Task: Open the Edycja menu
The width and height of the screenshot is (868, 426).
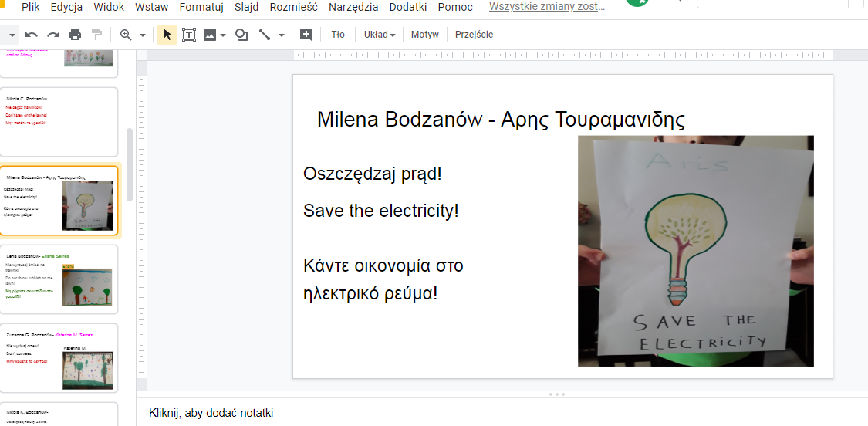Action: coord(66,7)
